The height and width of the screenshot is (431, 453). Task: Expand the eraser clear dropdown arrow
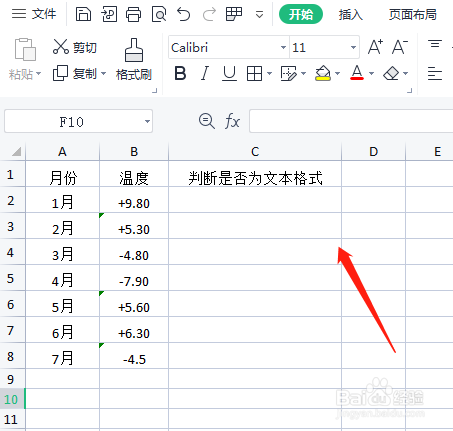click(405, 73)
